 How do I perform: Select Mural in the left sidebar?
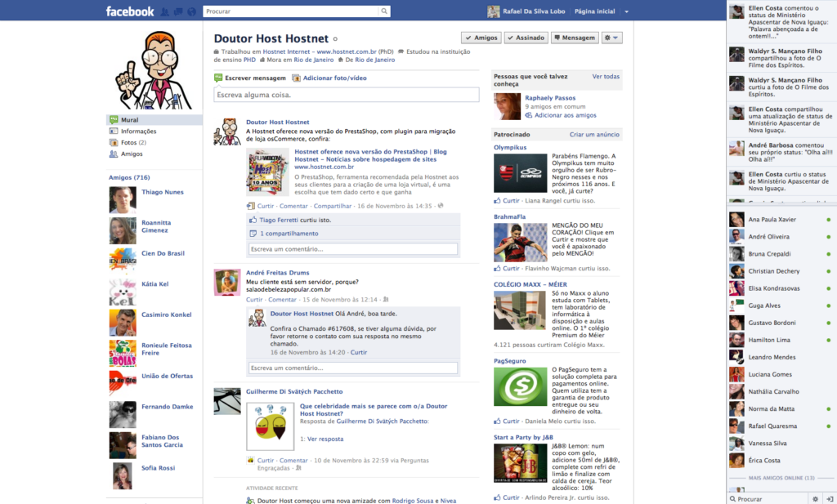154,120
